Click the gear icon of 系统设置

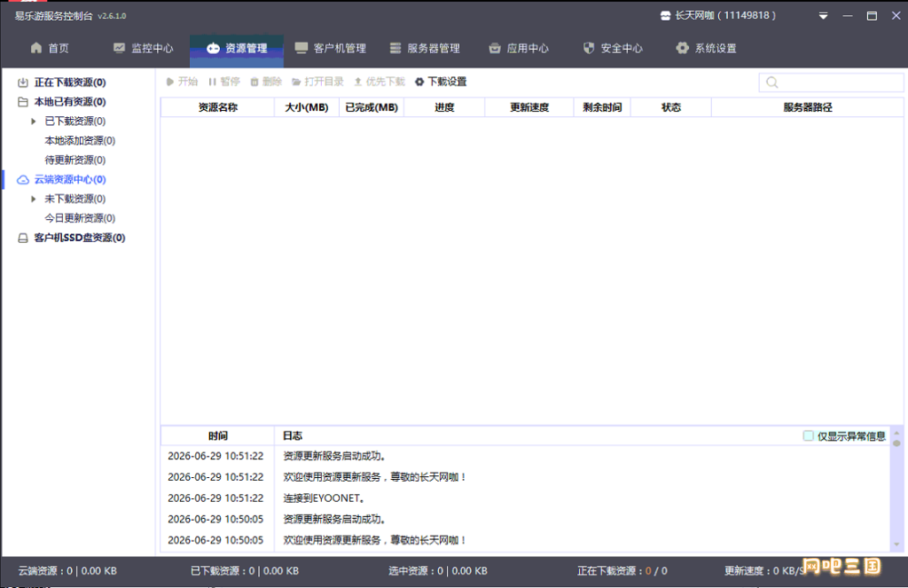683,48
